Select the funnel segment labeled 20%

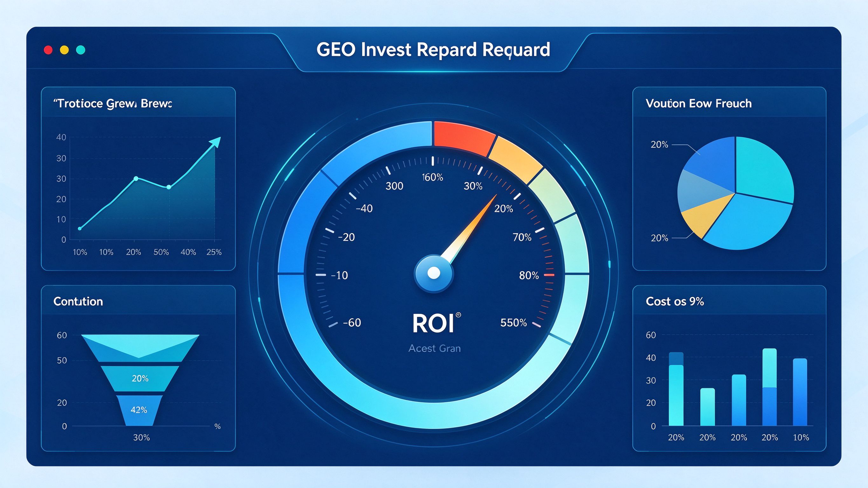(140, 378)
